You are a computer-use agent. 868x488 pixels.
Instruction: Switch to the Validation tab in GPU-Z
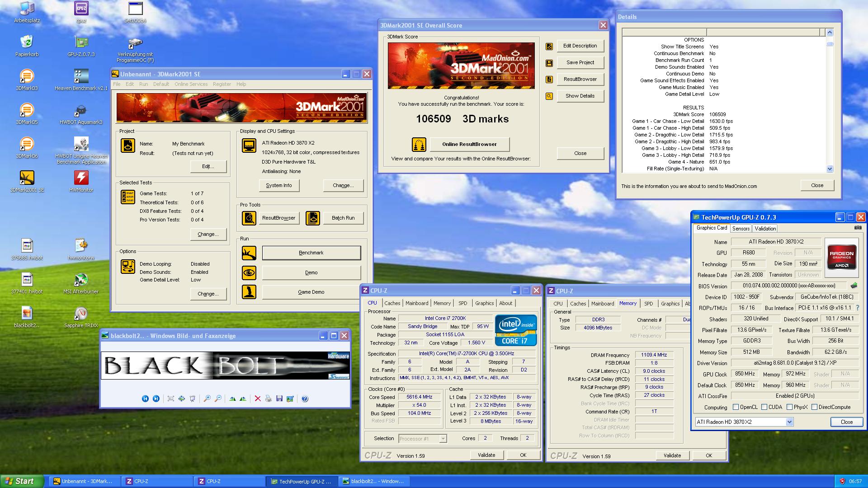click(765, 229)
